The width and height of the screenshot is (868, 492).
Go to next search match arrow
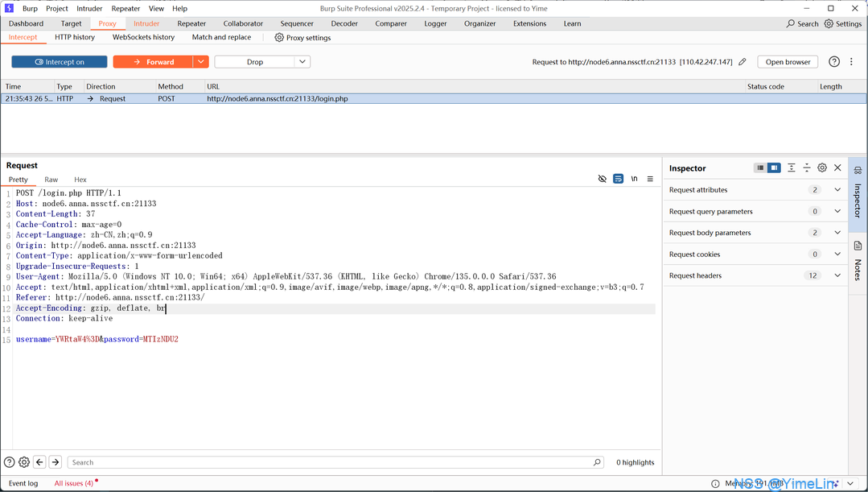pyautogui.click(x=56, y=462)
